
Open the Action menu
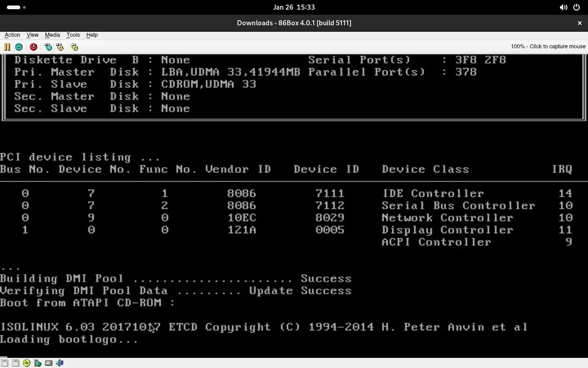[x=12, y=35]
